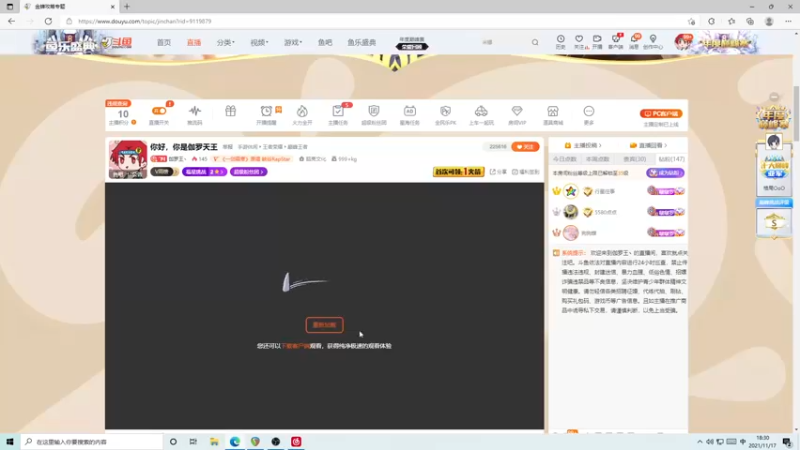Click the orange 关注 follow button
Screen dimensions: 800x450
[x=525, y=147]
